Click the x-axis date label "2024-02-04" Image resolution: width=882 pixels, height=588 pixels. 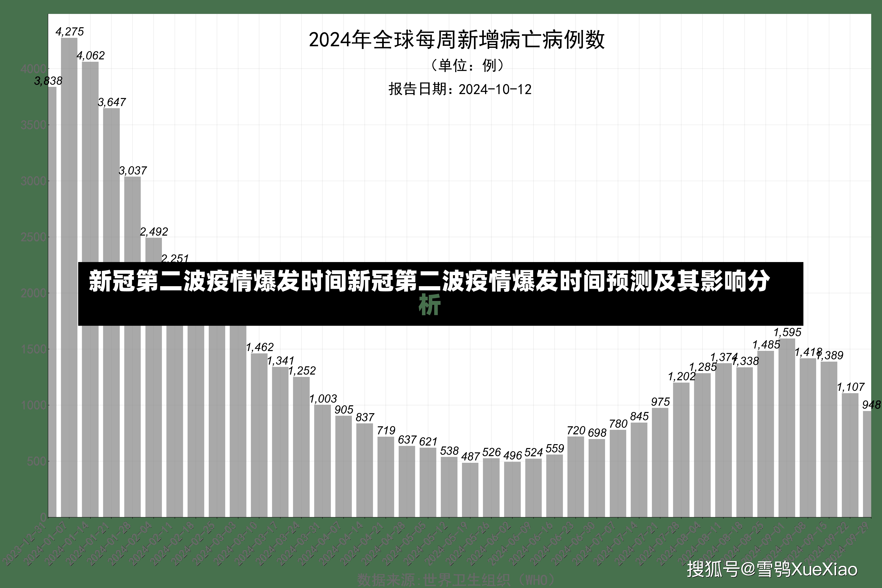pos(130,543)
